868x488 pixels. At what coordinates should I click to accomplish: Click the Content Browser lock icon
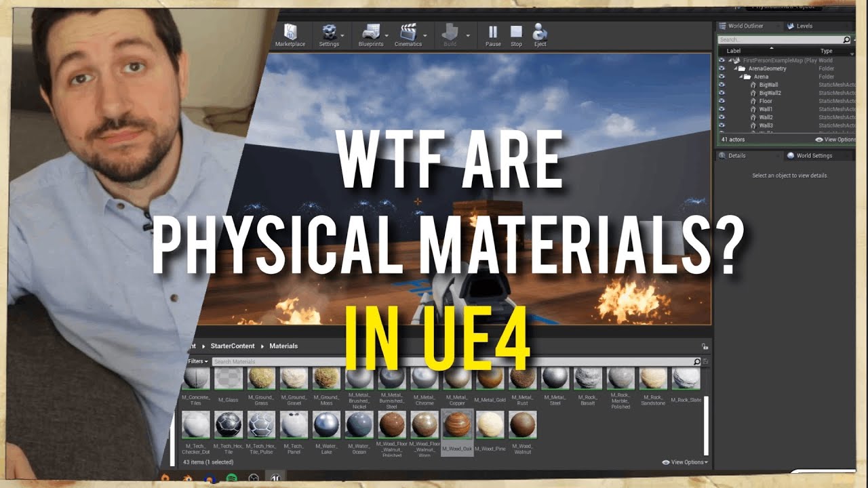click(705, 346)
